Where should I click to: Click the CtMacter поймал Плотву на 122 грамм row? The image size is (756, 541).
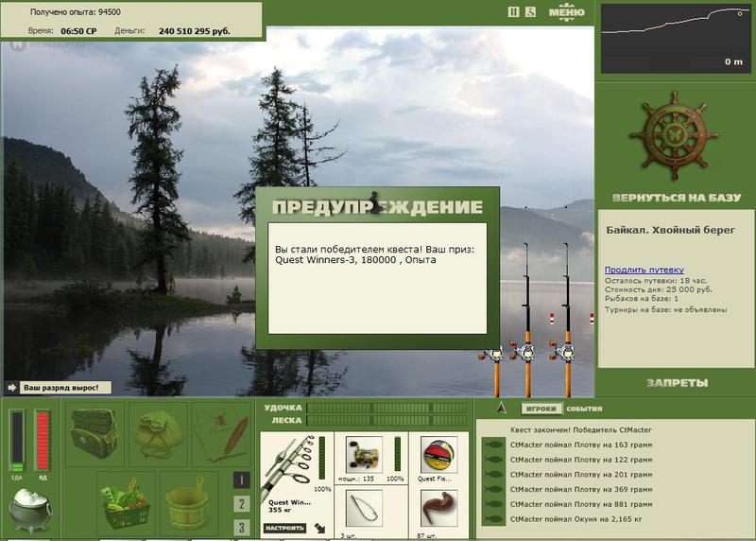click(x=581, y=460)
